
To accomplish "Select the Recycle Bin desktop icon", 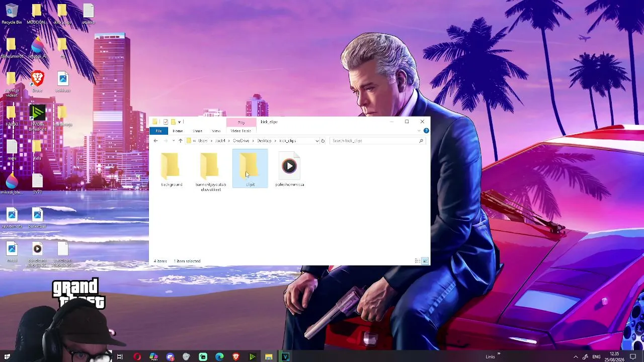I will coord(12,14).
